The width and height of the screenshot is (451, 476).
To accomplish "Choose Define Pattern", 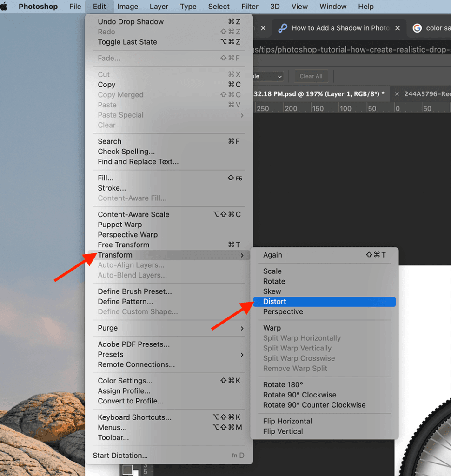I will click(169, 302).
